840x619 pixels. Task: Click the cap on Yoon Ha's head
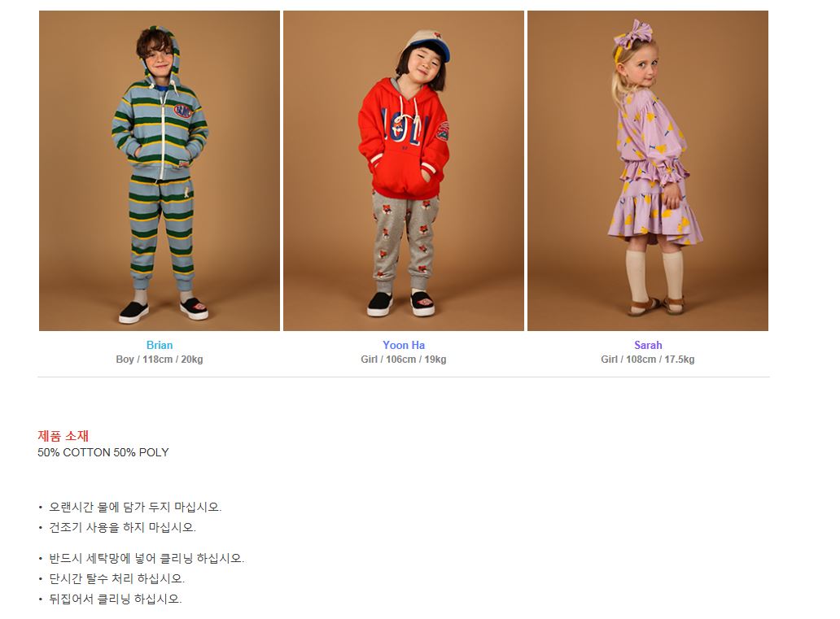pos(426,45)
